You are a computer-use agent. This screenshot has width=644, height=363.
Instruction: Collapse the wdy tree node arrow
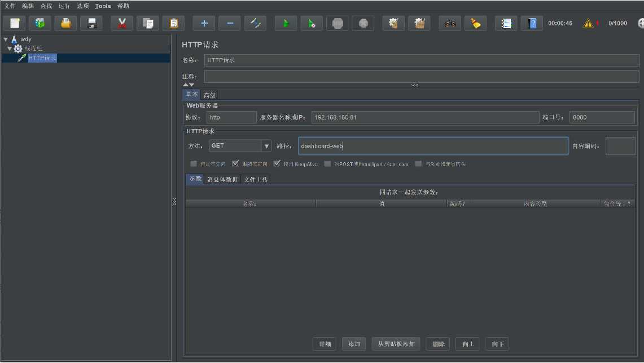6,39
